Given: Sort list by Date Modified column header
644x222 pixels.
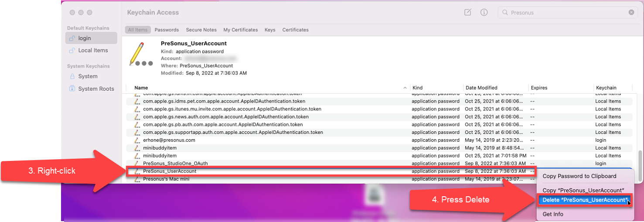Looking at the screenshot, I should click(x=481, y=88).
